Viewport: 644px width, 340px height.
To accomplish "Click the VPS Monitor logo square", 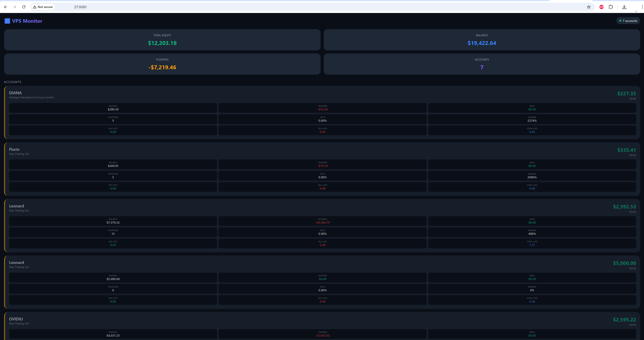I will 7,21.
